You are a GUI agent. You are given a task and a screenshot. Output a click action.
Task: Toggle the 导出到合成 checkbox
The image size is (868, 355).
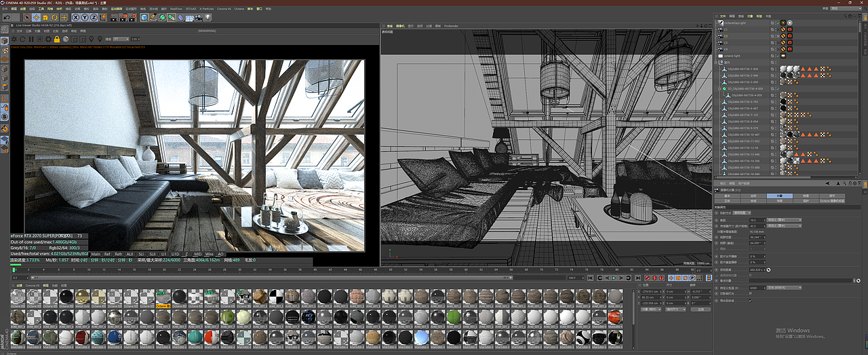pos(751,300)
